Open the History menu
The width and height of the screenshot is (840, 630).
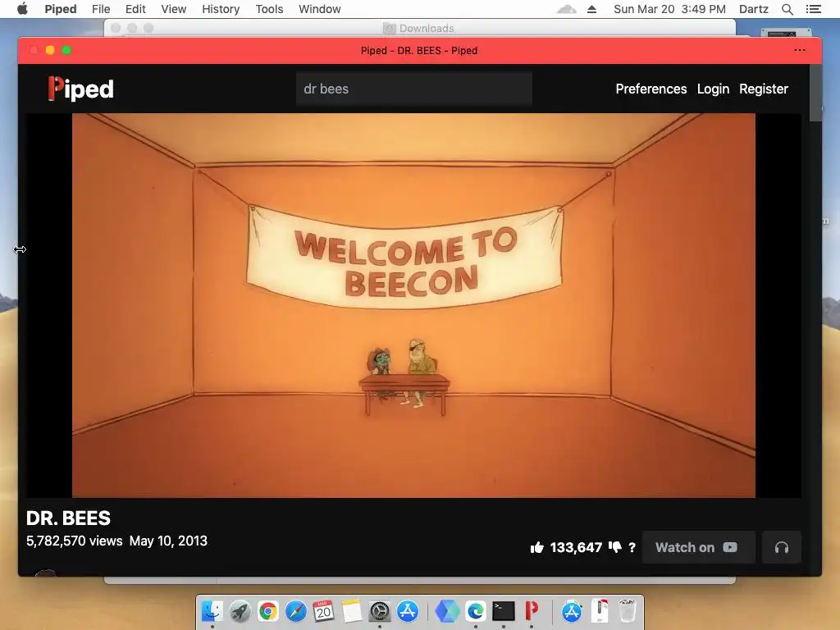point(221,9)
